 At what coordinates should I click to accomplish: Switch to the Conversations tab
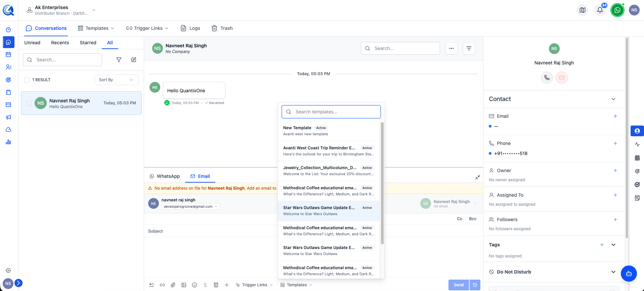46,28
